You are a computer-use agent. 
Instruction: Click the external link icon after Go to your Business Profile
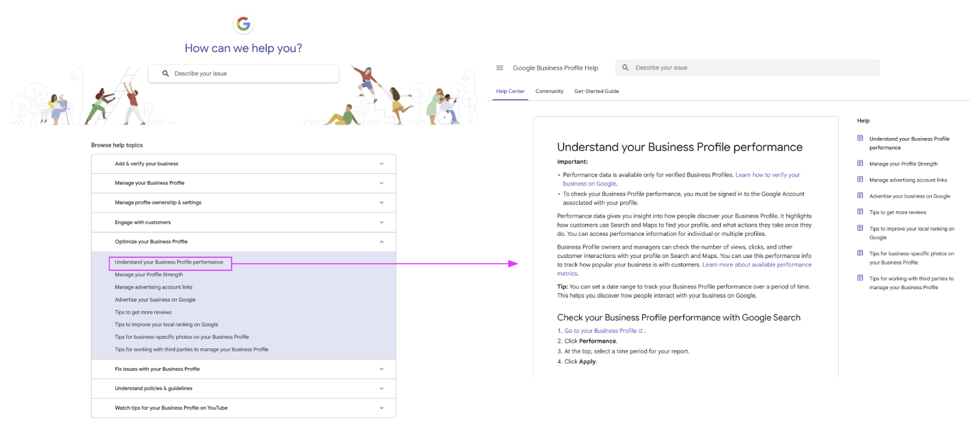641,331
